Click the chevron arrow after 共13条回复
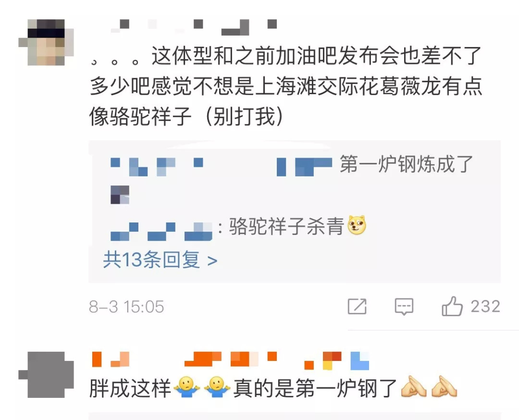Image resolution: width=519 pixels, height=420 pixels. 212,261
